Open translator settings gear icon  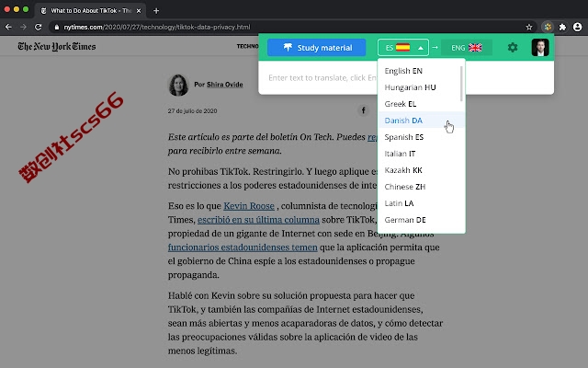[x=513, y=48]
